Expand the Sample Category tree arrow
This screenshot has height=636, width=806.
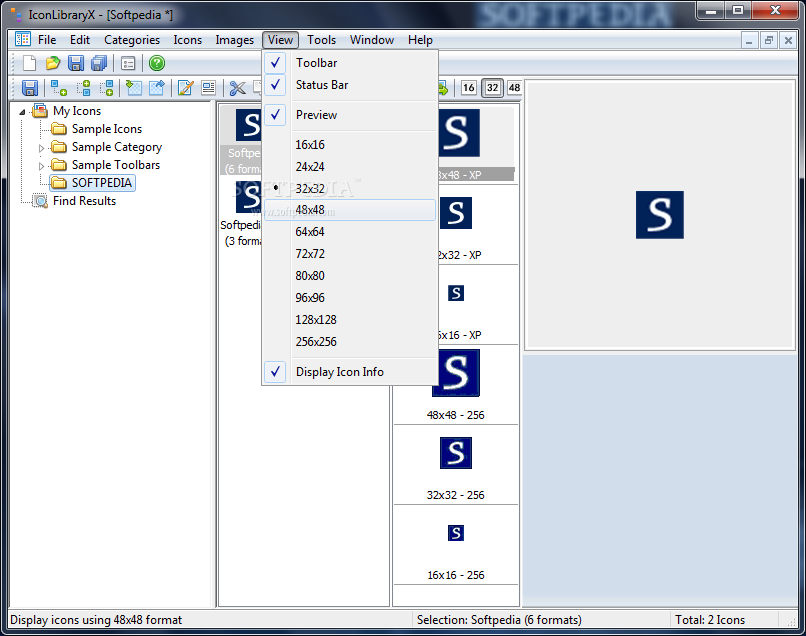[42, 148]
